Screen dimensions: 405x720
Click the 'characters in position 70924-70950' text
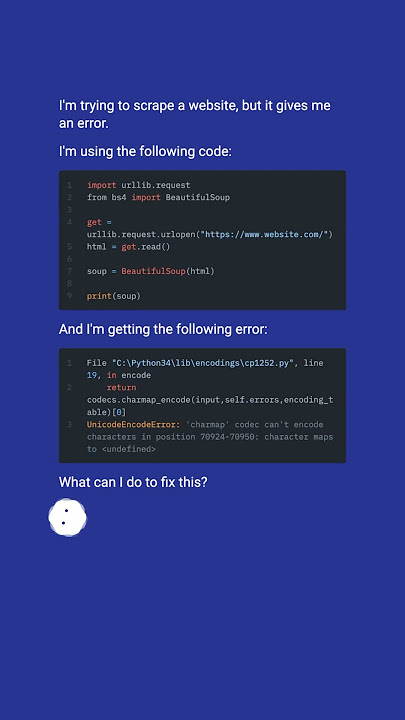171,437
